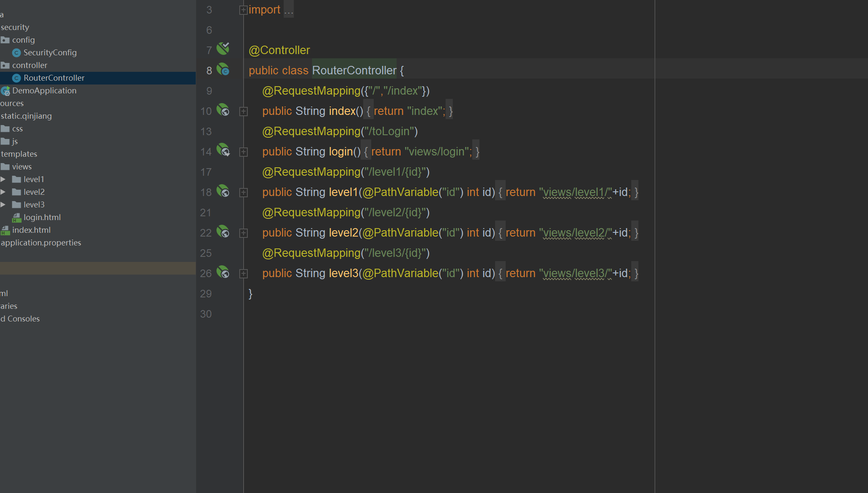868x493 pixels.
Task: Click the level3 method name on line 26
Action: [x=343, y=273]
